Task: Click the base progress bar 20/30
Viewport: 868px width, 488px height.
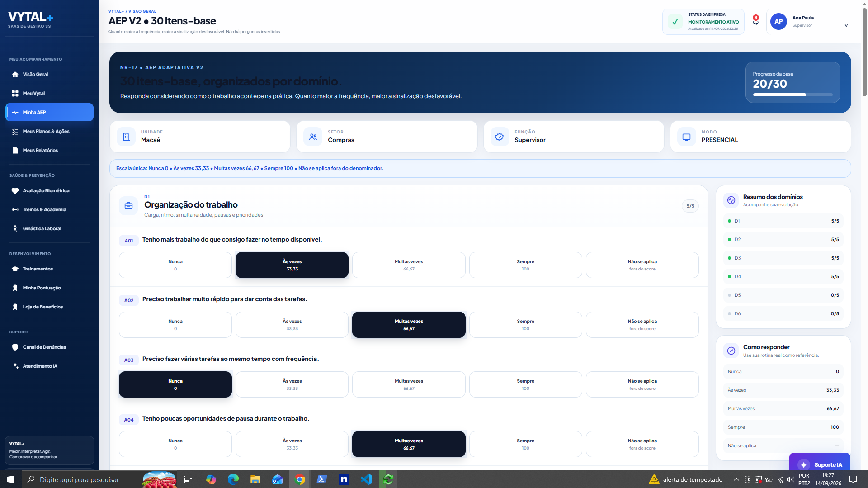Action: [x=793, y=95]
